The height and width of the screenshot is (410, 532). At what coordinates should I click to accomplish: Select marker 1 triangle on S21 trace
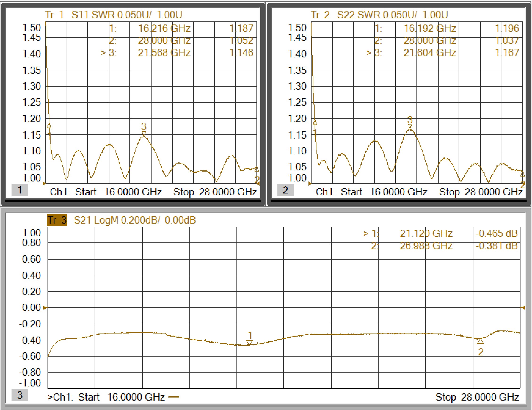coord(249,342)
